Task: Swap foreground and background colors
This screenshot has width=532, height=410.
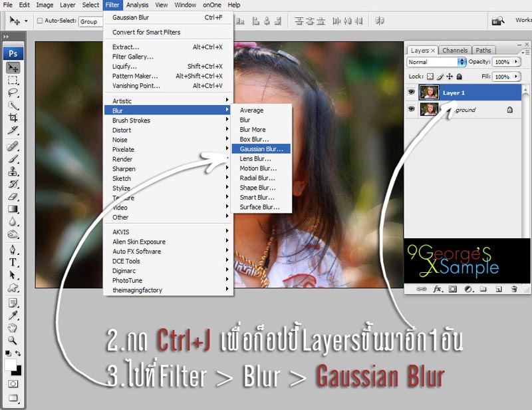Action: click(x=18, y=353)
